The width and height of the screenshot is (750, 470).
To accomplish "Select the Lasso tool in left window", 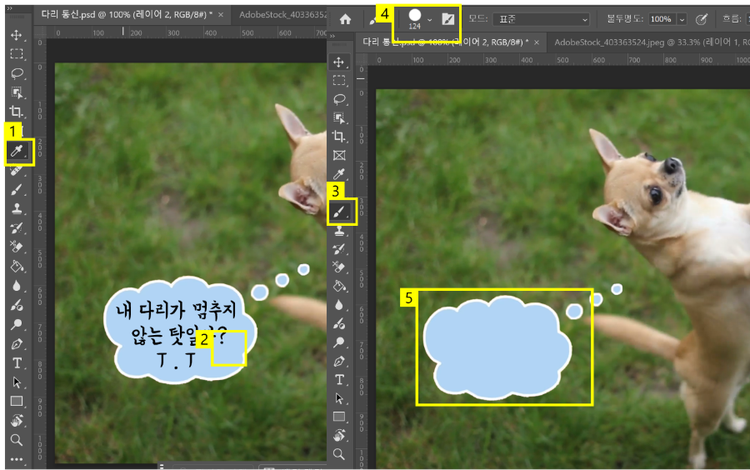I will (x=17, y=73).
